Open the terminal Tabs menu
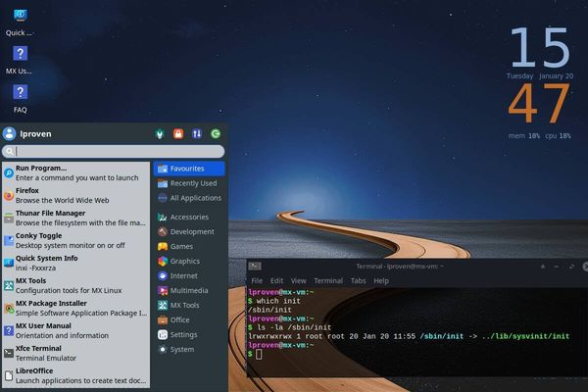 358,280
